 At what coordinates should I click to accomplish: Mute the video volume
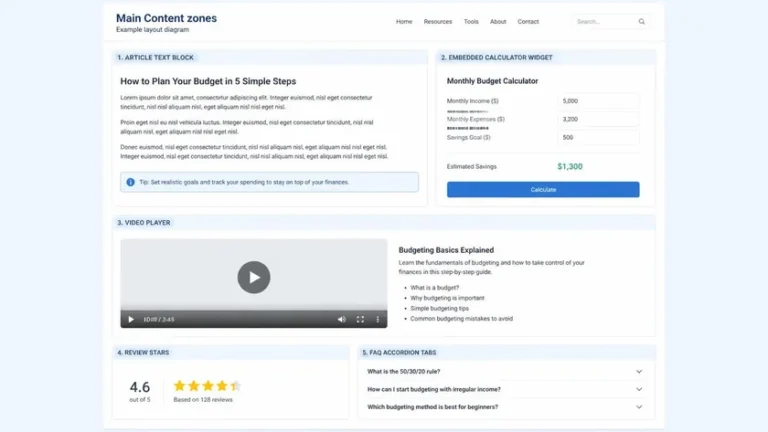341,319
